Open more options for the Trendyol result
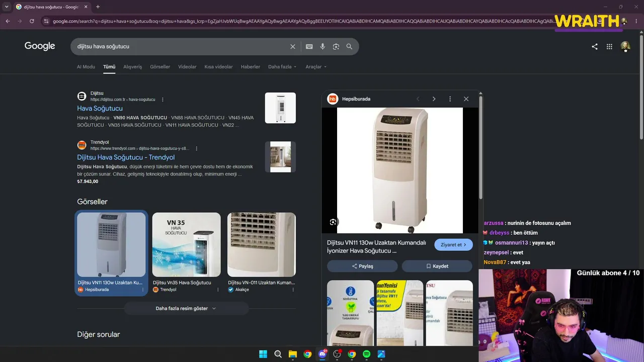This screenshot has height=362, width=644. pos(196,149)
